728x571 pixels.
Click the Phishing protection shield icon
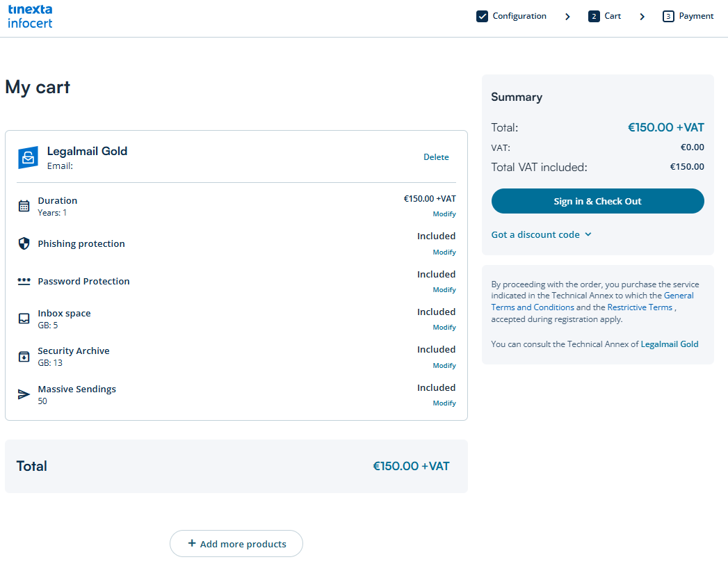pyautogui.click(x=24, y=243)
